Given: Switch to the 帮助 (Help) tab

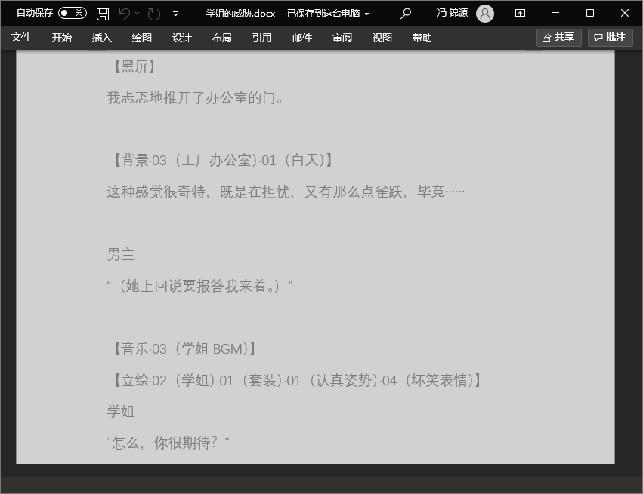Looking at the screenshot, I should point(422,38).
